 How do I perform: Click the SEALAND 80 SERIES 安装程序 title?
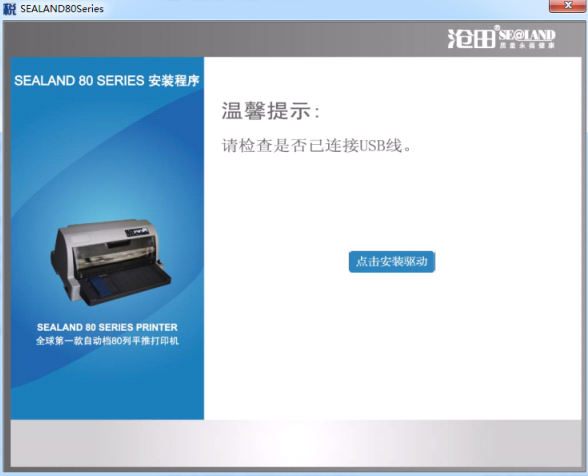(x=107, y=81)
